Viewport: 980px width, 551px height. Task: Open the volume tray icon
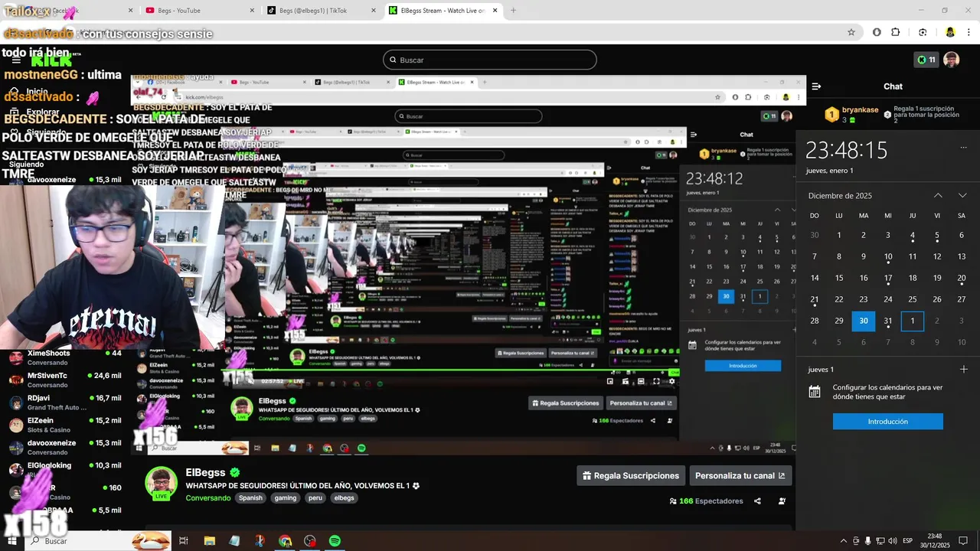893,541
